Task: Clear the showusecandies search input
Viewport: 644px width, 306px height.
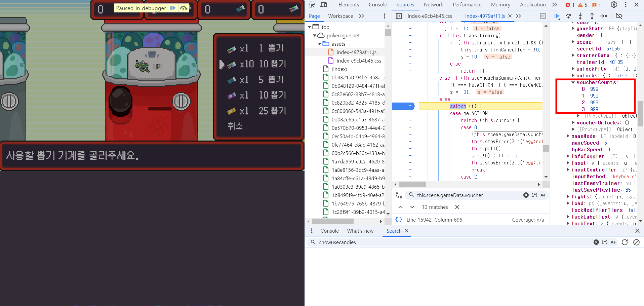Action: pos(596,242)
